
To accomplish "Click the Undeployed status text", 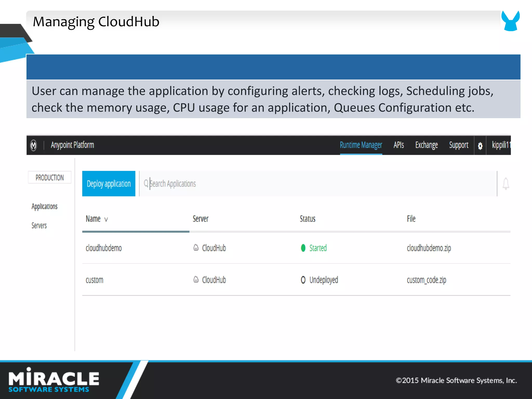I will pyautogui.click(x=324, y=280).
